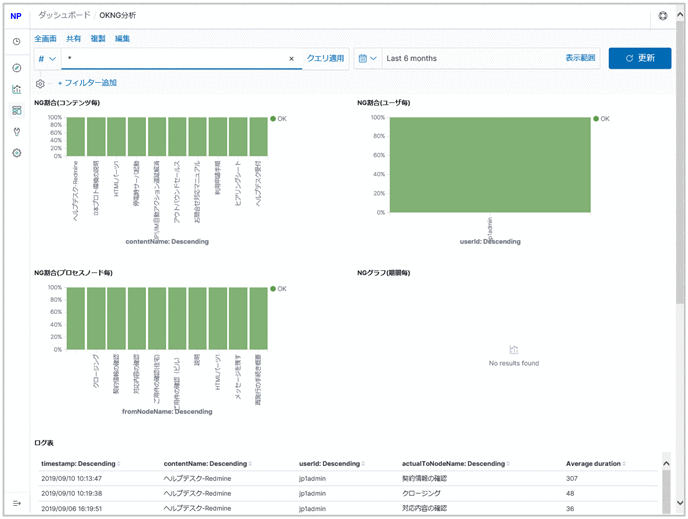The image size is (688, 519).
Task: Click 編集 in the dashboard menu
Action: click(122, 38)
